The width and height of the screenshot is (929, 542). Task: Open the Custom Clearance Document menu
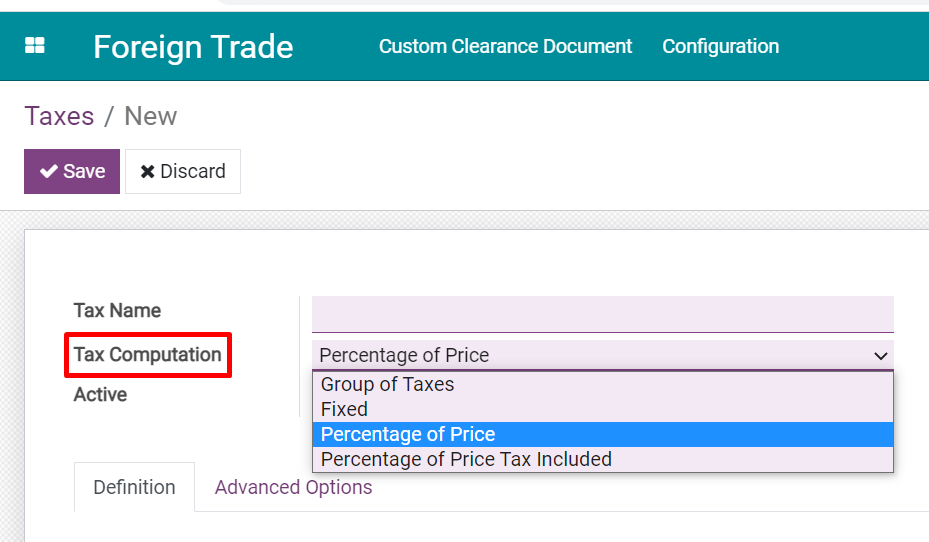[505, 46]
